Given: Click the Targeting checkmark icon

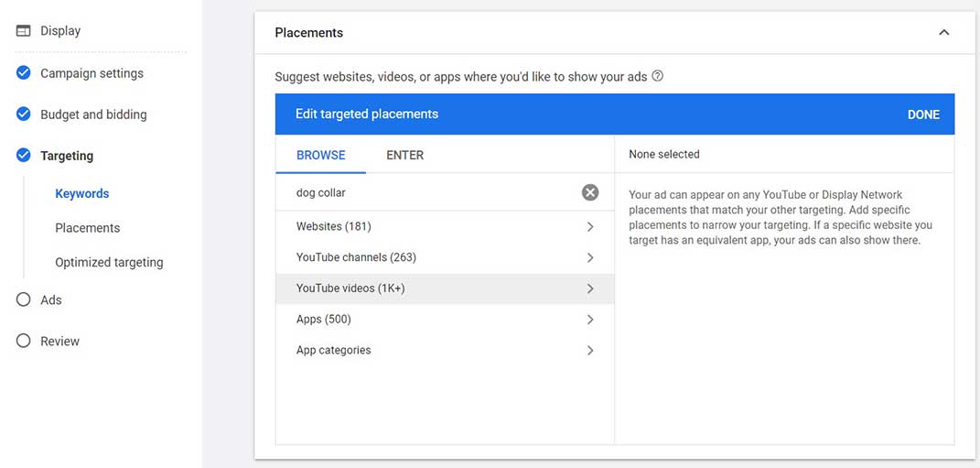Looking at the screenshot, I should (x=23, y=155).
